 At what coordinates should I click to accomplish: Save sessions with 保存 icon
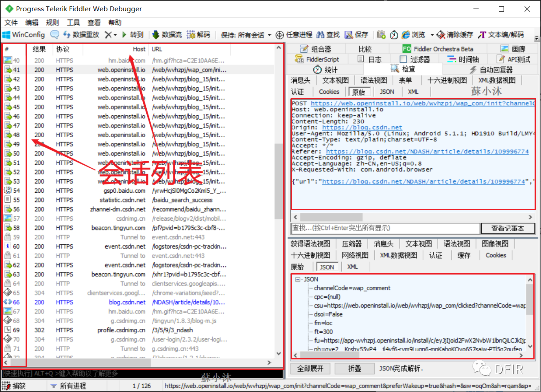(357, 35)
